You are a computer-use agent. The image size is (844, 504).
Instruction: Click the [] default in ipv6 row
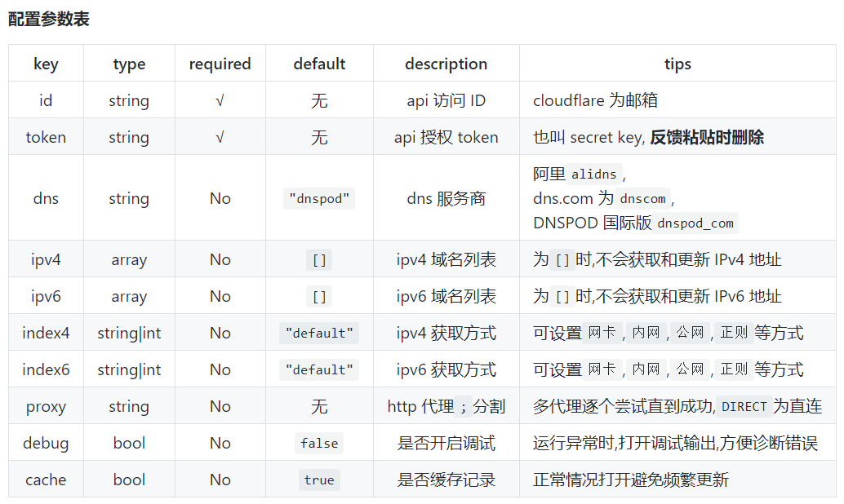tap(319, 296)
